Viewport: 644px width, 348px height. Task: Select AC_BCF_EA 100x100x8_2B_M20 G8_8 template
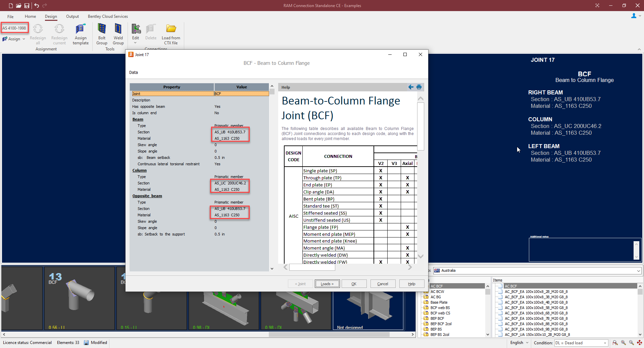(x=536, y=292)
